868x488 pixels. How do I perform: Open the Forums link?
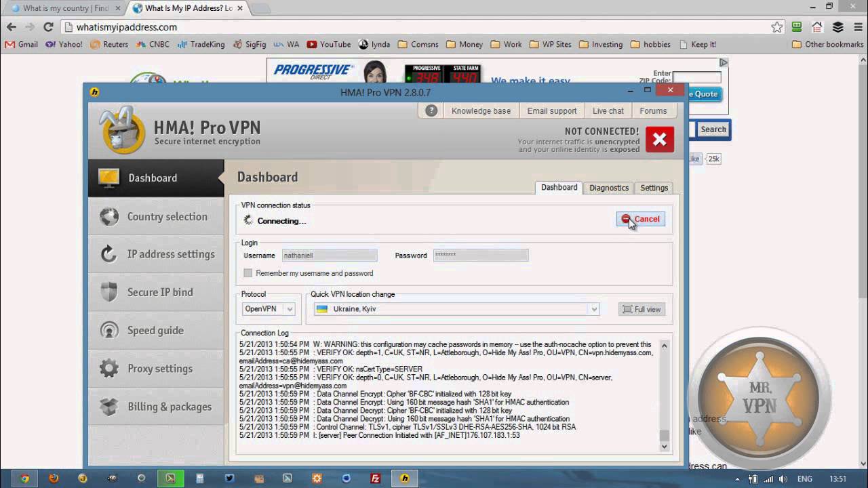tap(653, 110)
